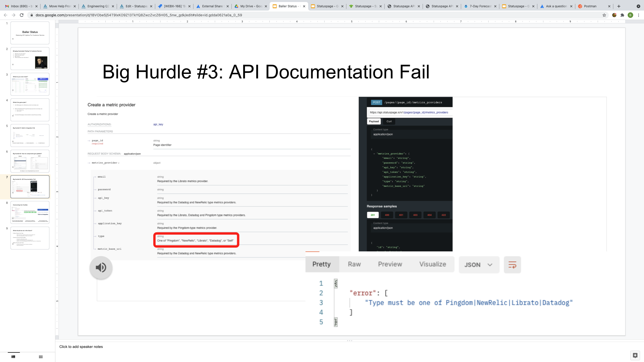This screenshot has width=644, height=362.
Task: Reload the page with browser refresh icon
Action: pos(22,15)
